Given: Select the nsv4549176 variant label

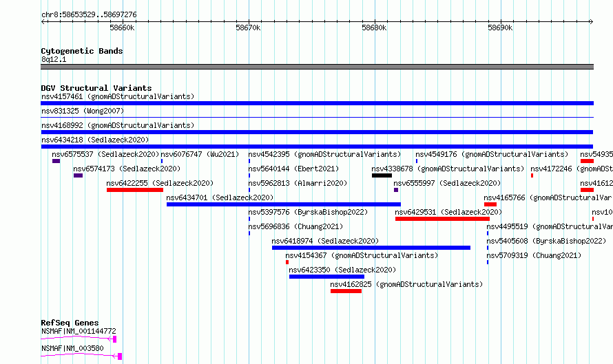Looking at the screenshot, I should [492, 154].
